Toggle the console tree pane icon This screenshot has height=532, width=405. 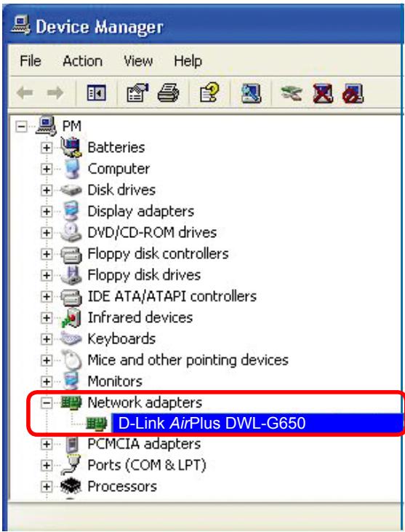coord(96,92)
